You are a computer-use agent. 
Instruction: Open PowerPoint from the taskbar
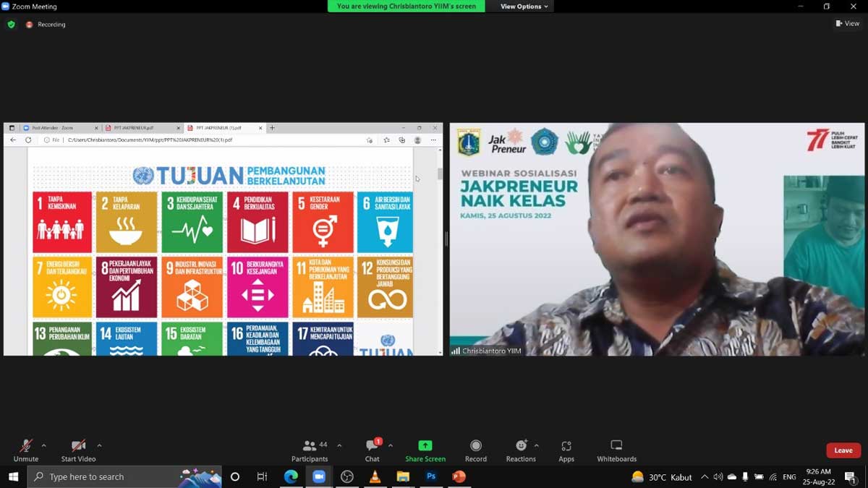tap(459, 476)
